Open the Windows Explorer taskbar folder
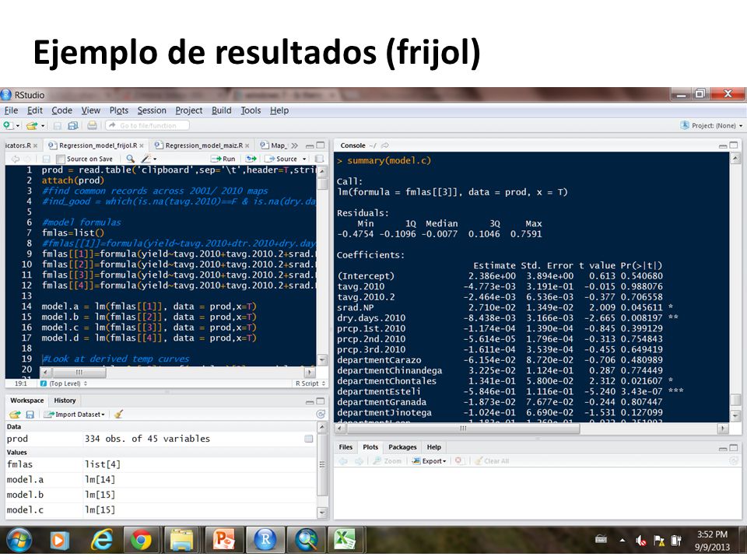 182,540
